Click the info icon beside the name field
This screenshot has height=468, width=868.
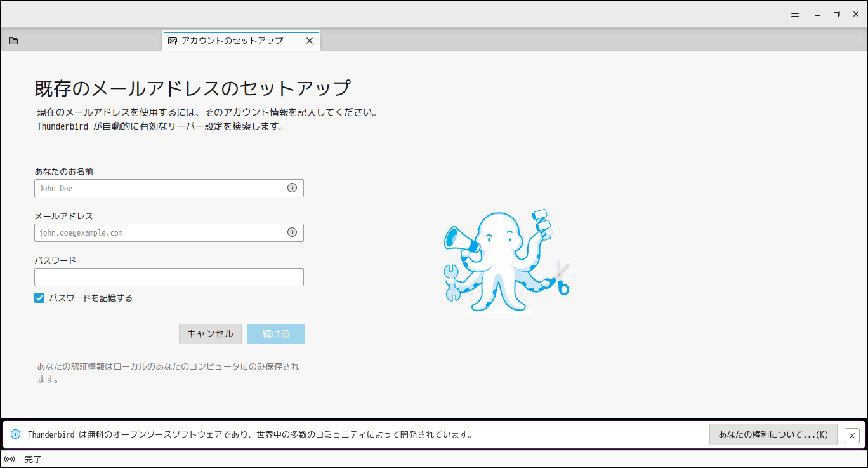pos(292,188)
